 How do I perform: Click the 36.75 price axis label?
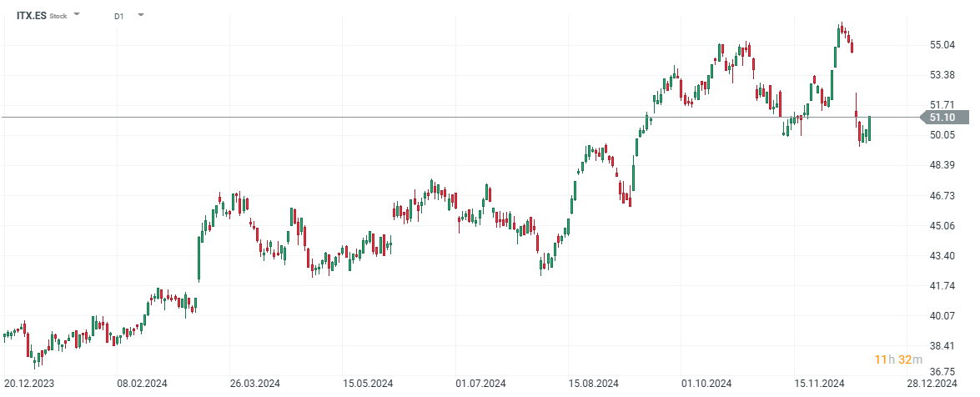[942, 372]
